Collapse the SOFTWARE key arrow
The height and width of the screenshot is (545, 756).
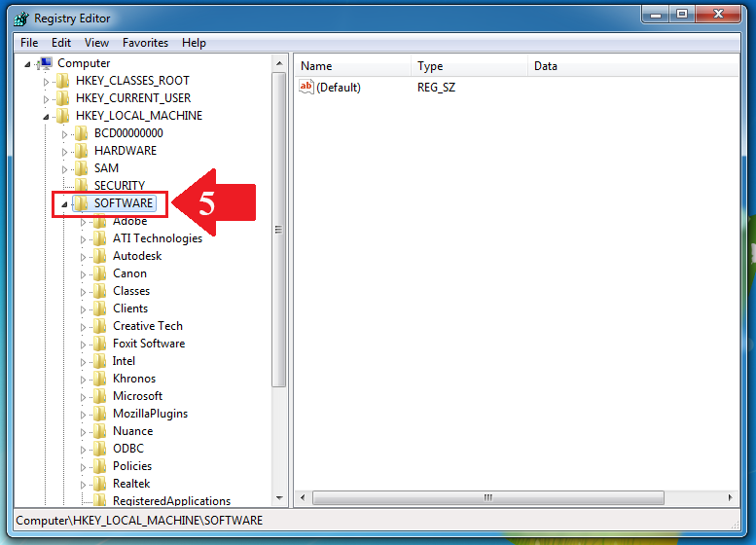click(x=64, y=204)
